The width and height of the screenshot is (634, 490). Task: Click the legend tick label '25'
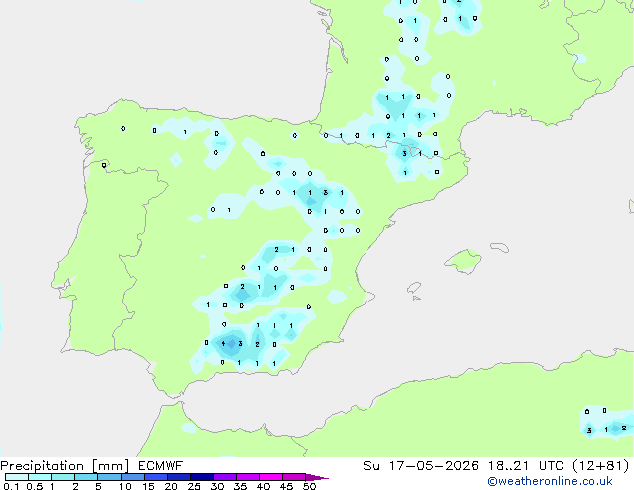click(194, 486)
